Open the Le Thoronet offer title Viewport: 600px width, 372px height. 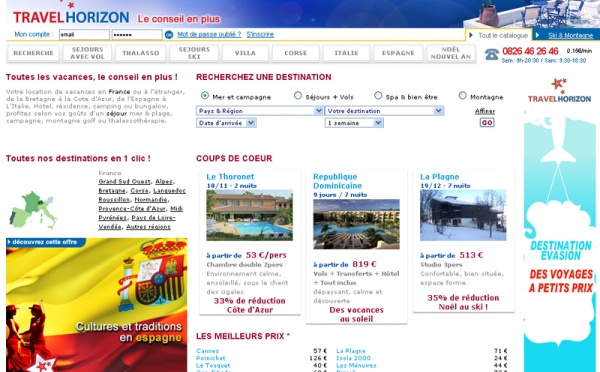coord(230,177)
